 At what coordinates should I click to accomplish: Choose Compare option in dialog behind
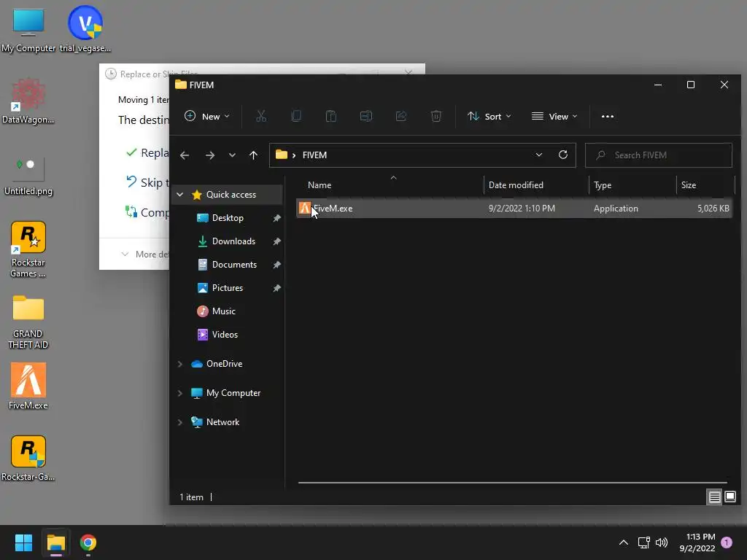coord(147,212)
